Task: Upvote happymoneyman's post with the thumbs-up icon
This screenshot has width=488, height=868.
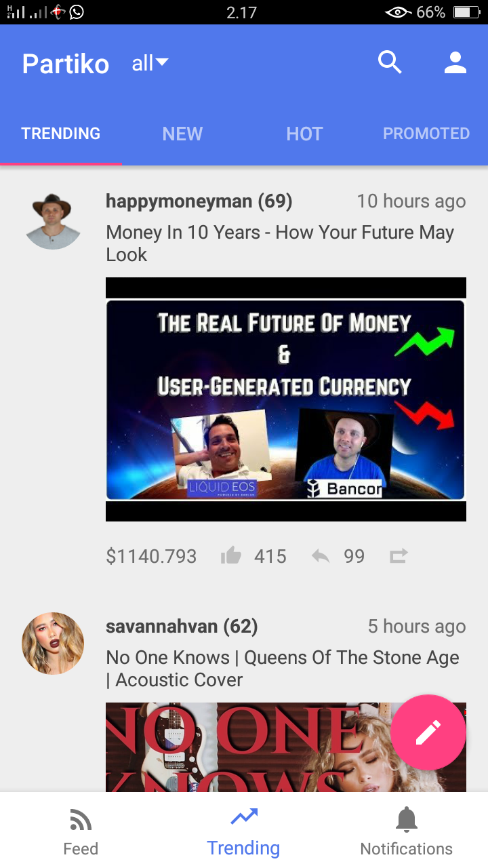Action: point(231,557)
